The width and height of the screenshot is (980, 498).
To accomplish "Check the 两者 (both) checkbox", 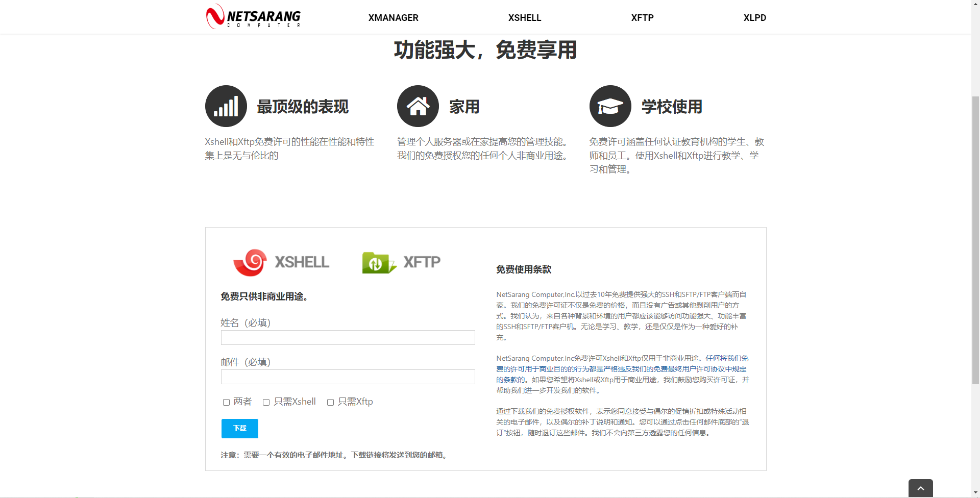I will pos(226,403).
